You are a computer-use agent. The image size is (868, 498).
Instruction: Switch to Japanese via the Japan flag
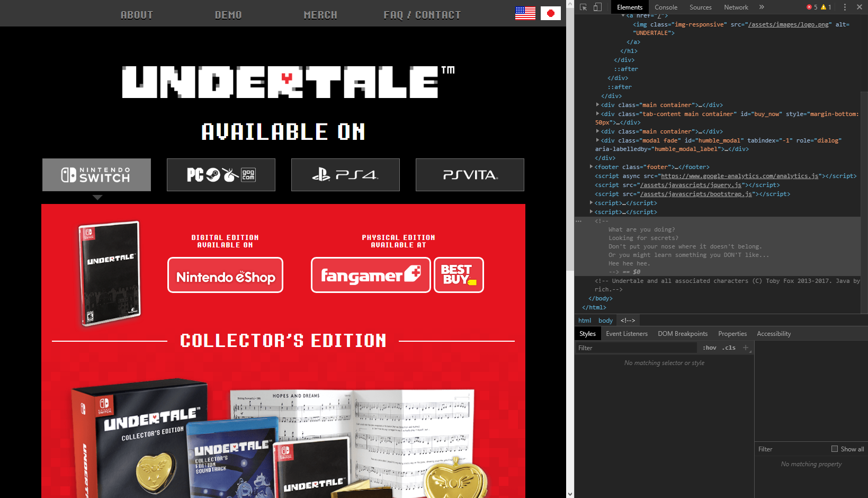(551, 13)
